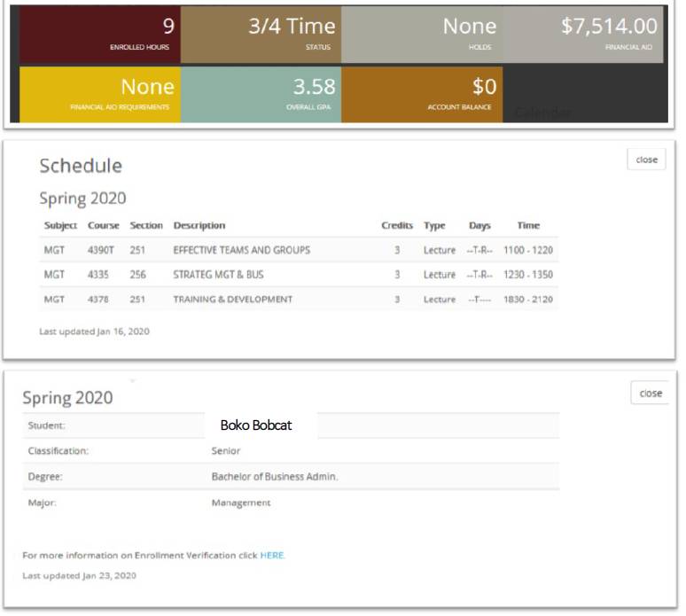Image resolution: width=686 pixels, height=616 pixels.
Task: View the Overall GPA tile
Action: pyautogui.click(x=261, y=94)
